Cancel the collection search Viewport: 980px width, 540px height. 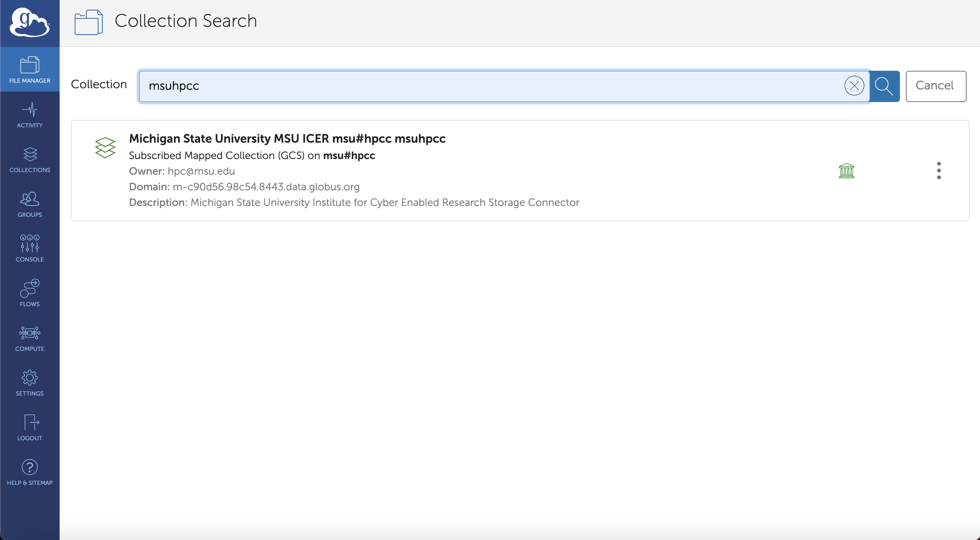[x=936, y=86]
